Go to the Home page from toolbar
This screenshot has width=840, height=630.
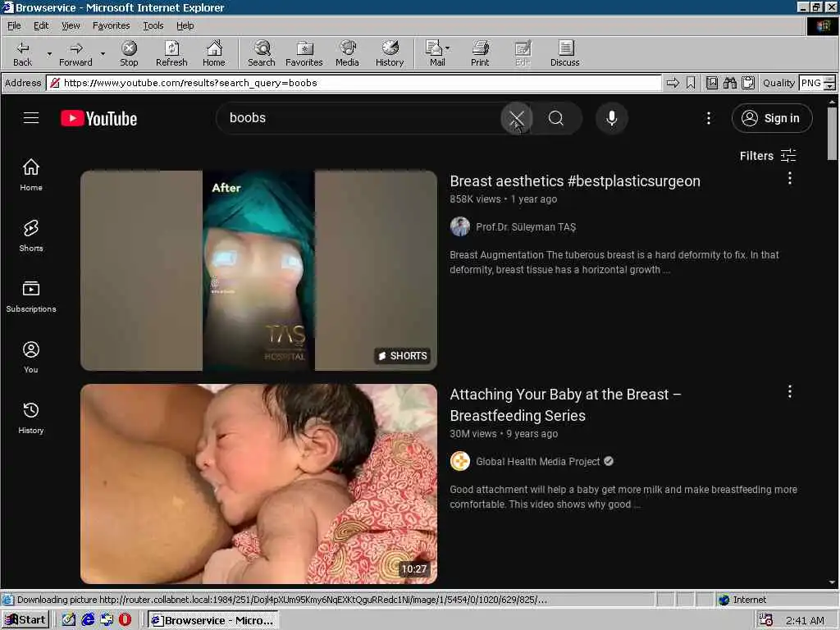pyautogui.click(x=214, y=53)
